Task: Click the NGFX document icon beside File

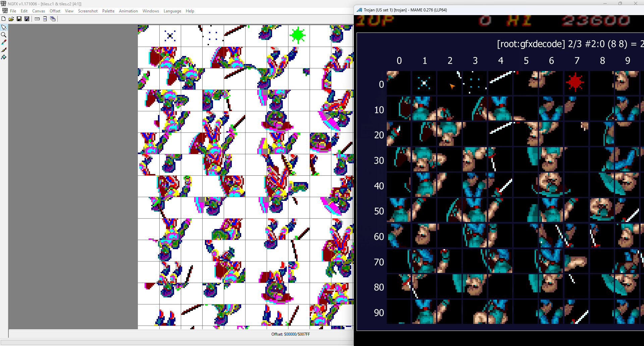Action: tap(5, 11)
